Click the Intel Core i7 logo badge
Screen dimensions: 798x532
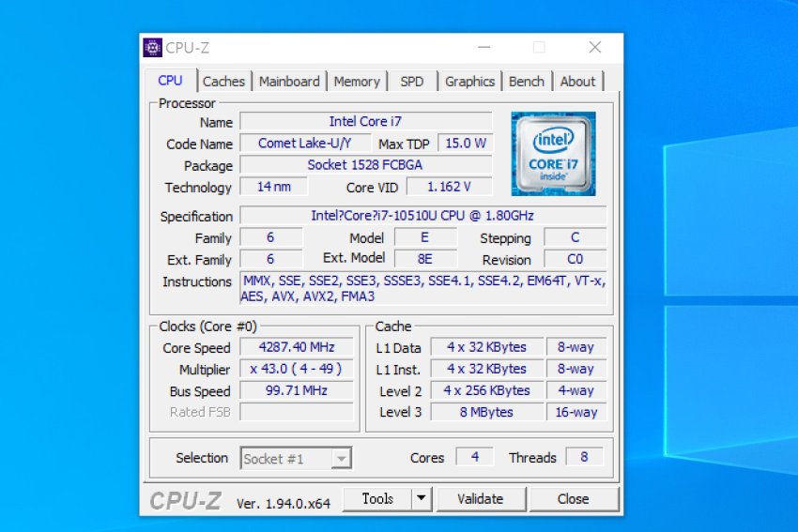[x=553, y=154]
